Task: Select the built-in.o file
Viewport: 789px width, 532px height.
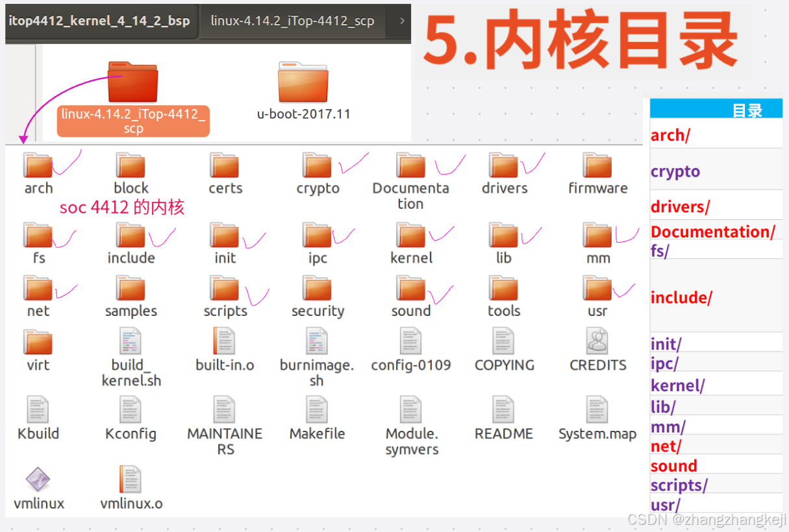Action: [x=225, y=341]
